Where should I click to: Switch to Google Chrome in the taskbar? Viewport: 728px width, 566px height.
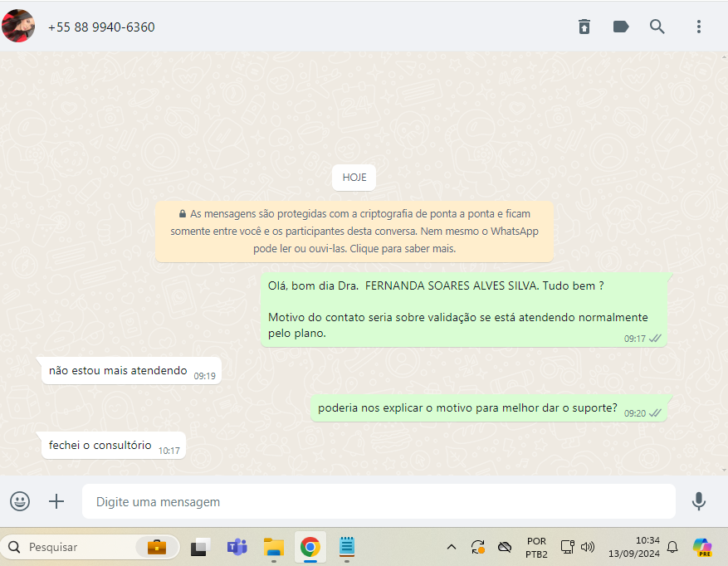(x=310, y=547)
